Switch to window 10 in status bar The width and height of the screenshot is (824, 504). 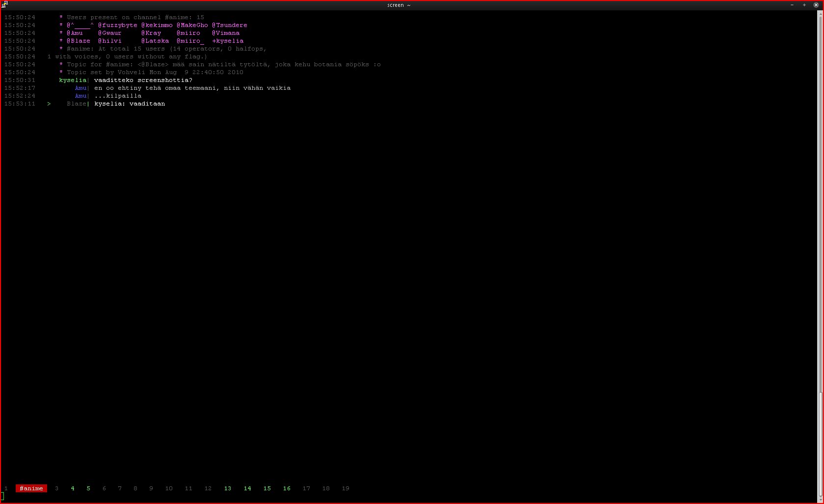click(x=169, y=488)
